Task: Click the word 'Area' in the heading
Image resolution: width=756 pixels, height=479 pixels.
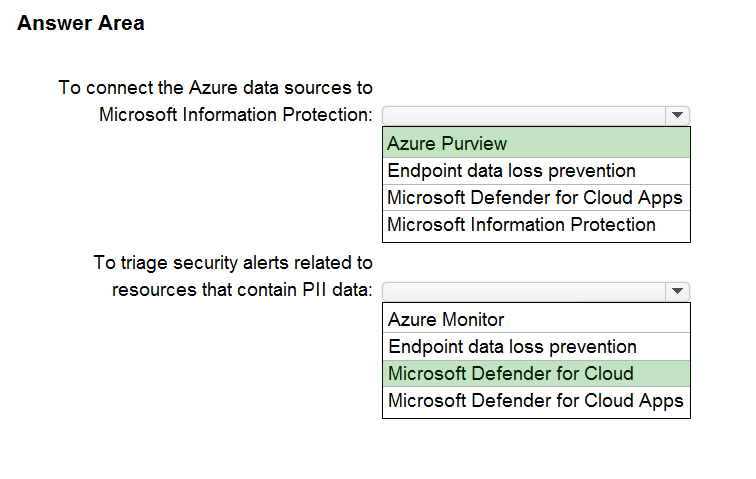Action: click(121, 24)
